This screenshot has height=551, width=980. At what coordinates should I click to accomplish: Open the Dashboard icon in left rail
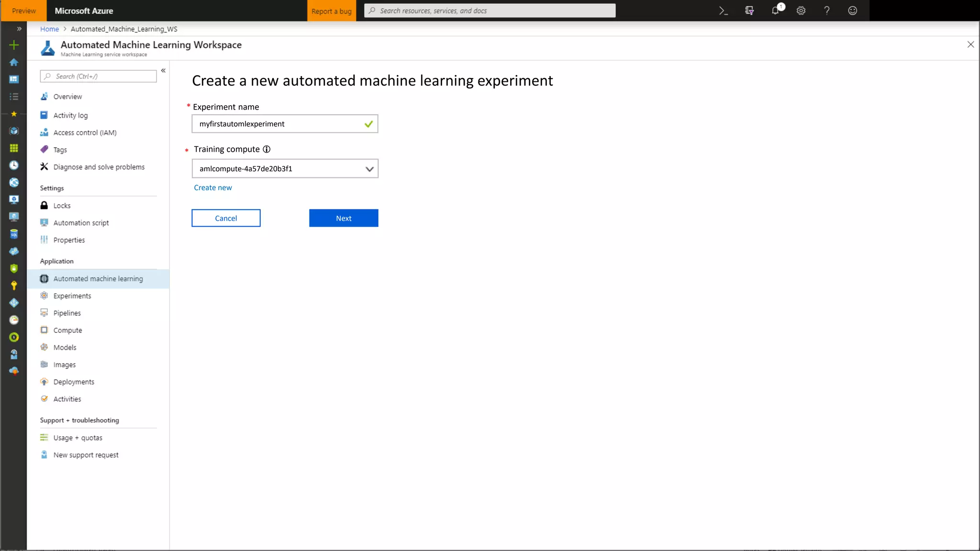coord(14,79)
